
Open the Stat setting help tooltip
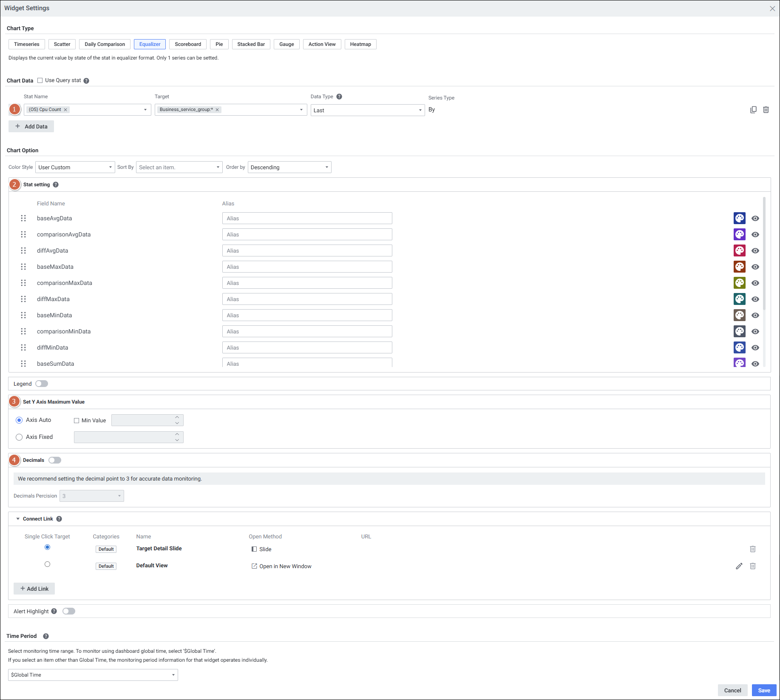click(x=56, y=185)
